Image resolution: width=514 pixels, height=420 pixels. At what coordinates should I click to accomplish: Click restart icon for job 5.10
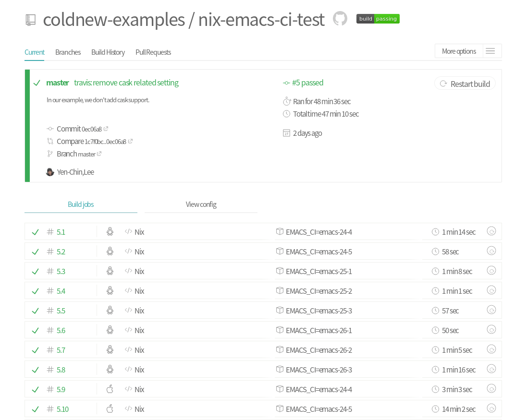(x=491, y=408)
